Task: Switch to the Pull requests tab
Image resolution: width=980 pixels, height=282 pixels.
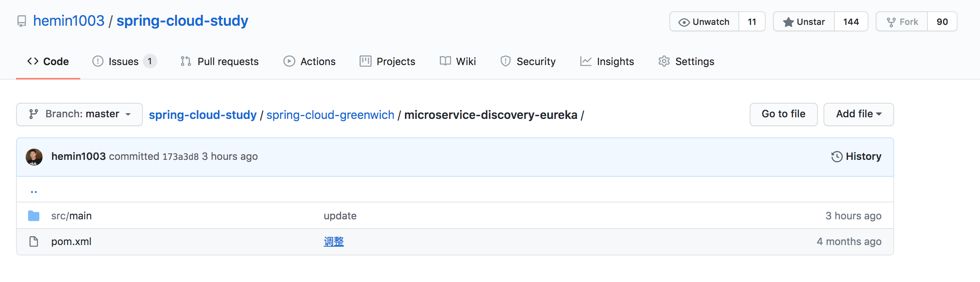Action: click(x=220, y=61)
